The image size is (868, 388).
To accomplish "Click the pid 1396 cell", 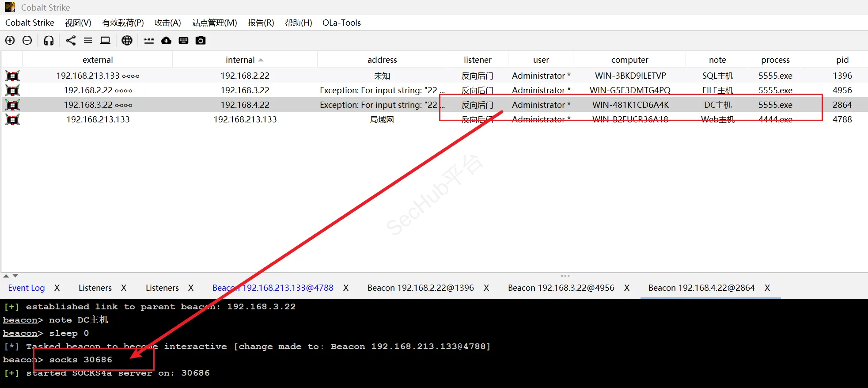I will click(842, 76).
